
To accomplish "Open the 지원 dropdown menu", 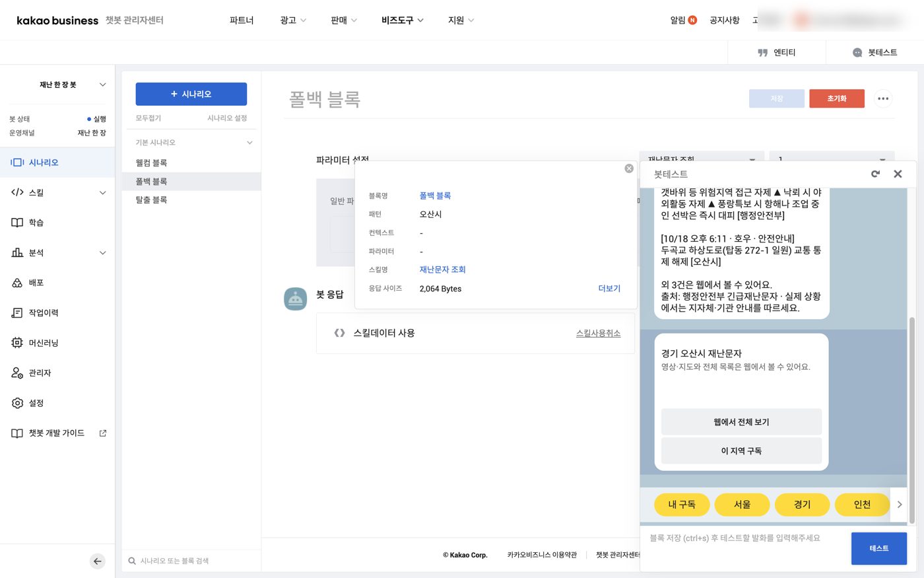I will coord(461,20).
